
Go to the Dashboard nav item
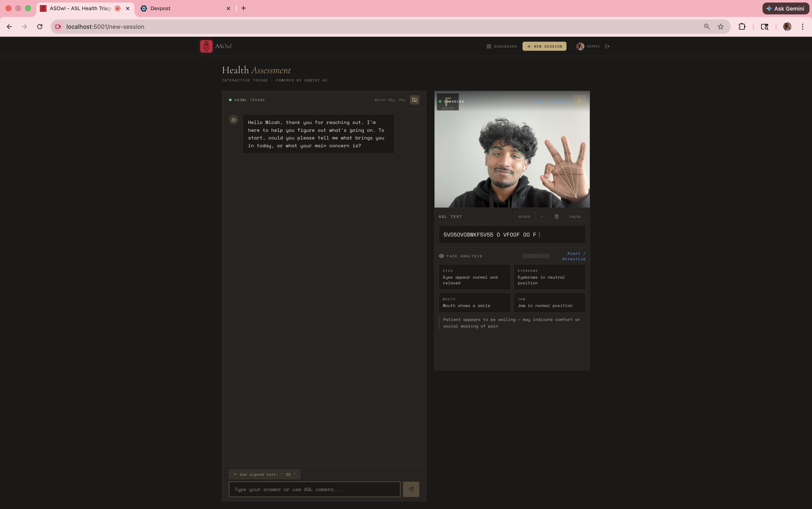501,47
